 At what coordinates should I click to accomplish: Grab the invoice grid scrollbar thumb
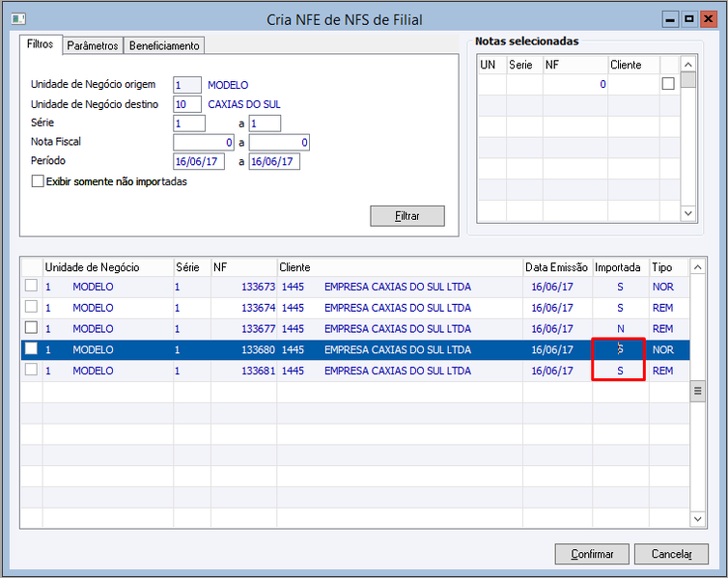[697, 391]
